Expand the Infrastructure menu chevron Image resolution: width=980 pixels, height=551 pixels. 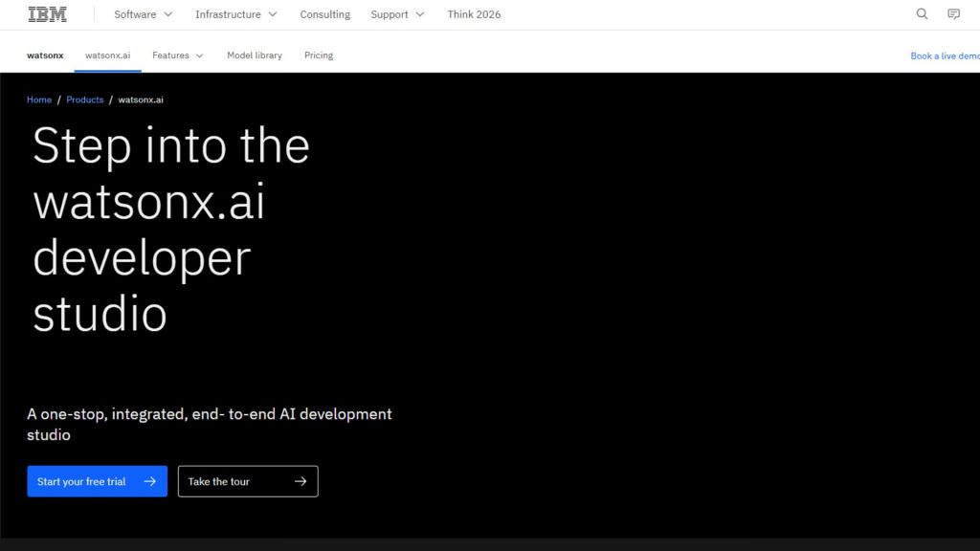click(273, 14)
